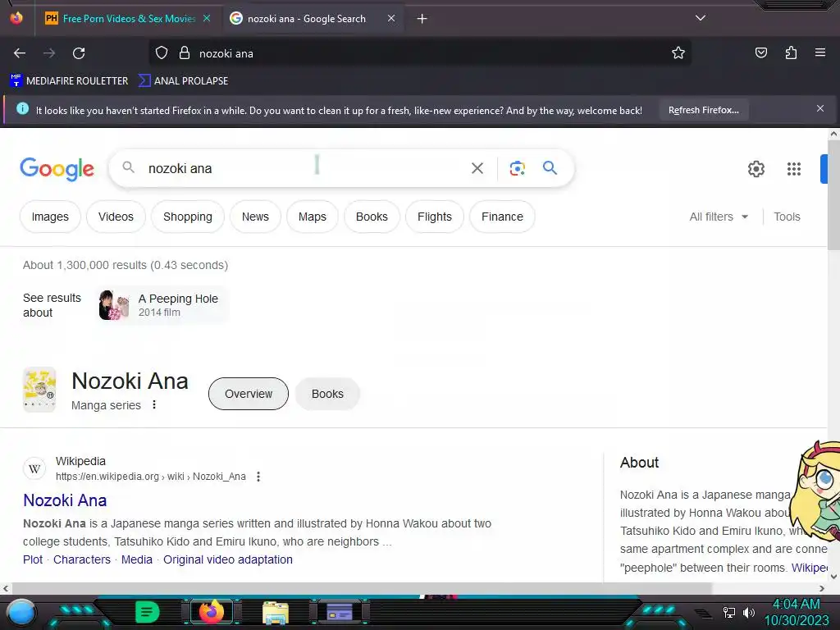Open File Explorer from the taskbar
This screenshot has height=630, width=840.
pos(276,612)
